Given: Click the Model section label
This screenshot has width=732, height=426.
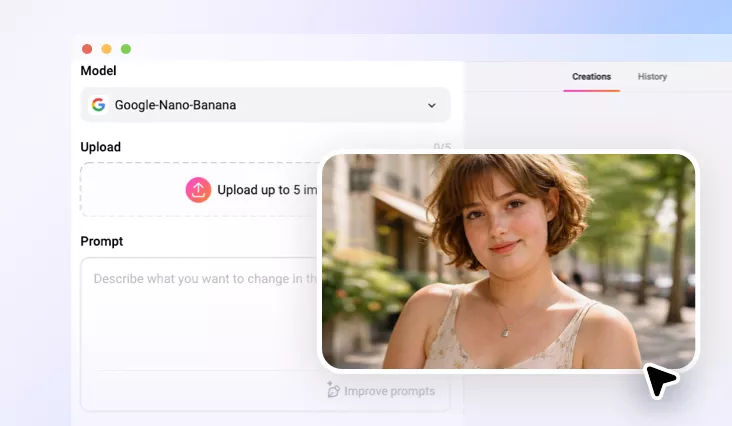Looking at the screenshot, I should pos(99,71).
